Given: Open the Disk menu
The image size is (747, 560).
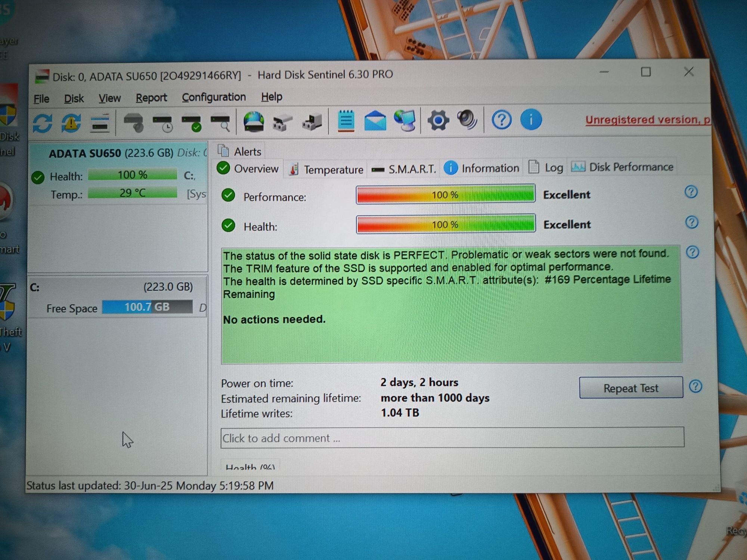Looking at the screenshot, I should click(74, 99).
